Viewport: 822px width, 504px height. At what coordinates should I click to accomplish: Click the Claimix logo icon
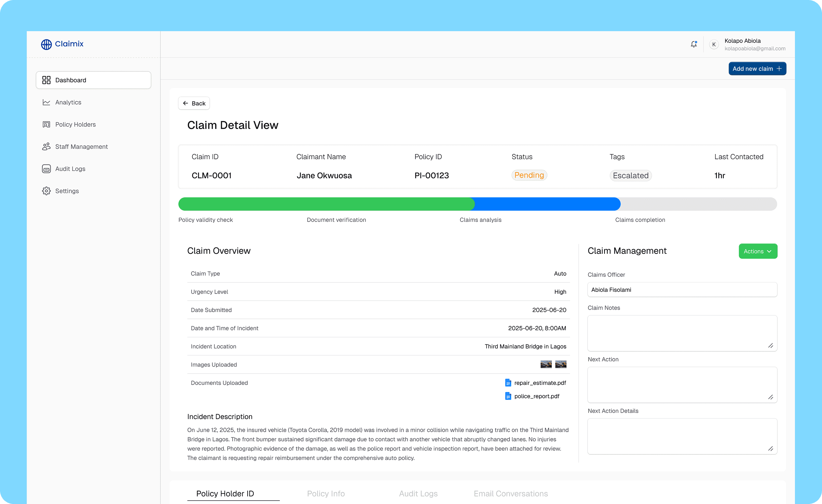click(46, 44)
